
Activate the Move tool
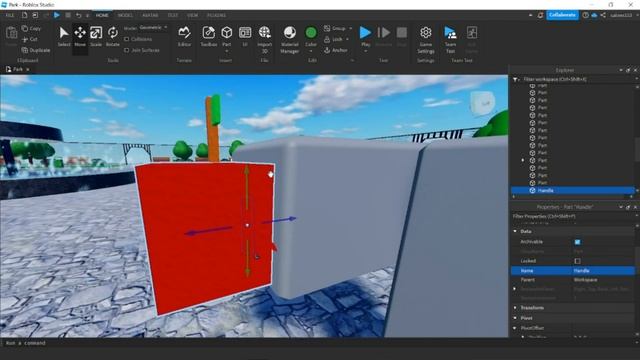[x=80, y=36]
